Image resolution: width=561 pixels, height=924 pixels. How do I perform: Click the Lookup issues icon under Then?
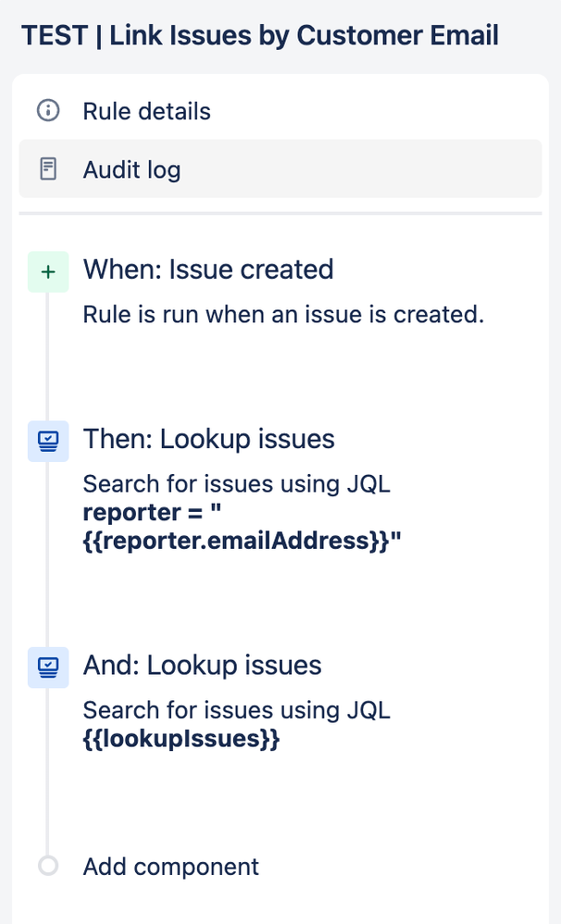tap(47, 441)
